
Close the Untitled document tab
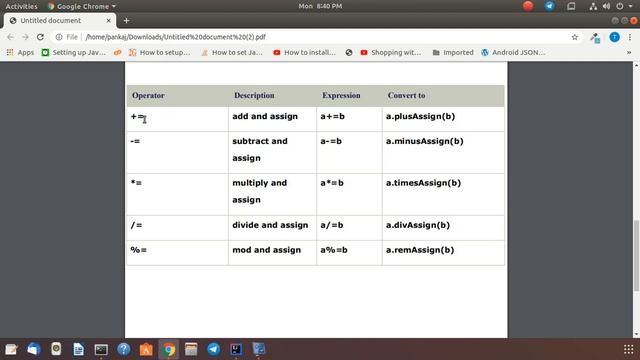tap(109, 20)
